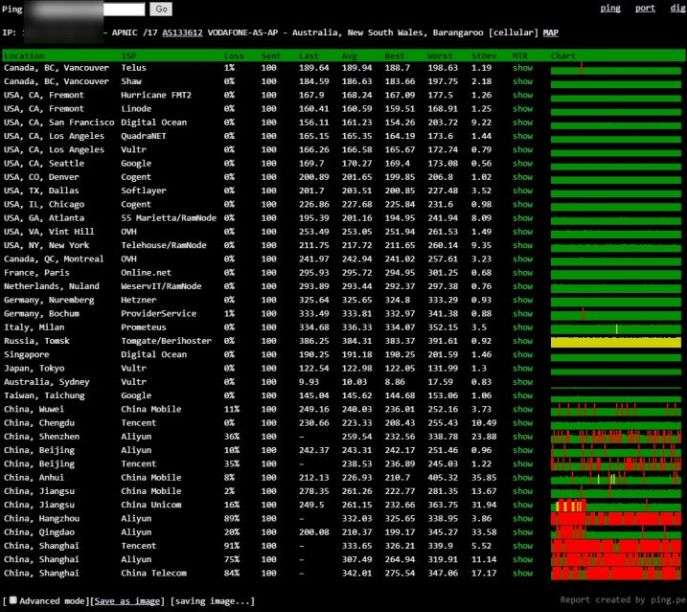Show MTR for Los Angeles Vultr row
This screenshot has height=612, width=687.
(x=523, y=150)
